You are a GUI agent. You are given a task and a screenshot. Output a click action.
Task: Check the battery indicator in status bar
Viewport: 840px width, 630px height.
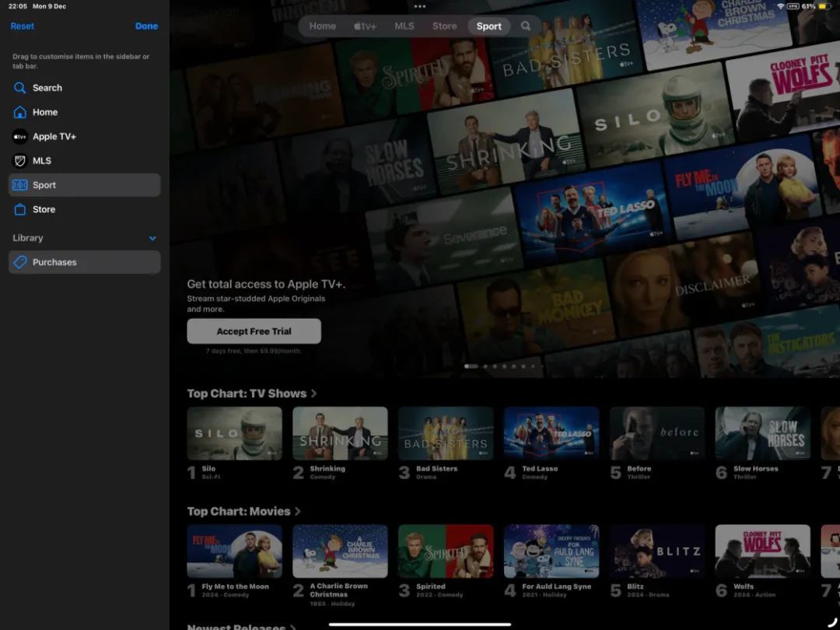(822, 6)
